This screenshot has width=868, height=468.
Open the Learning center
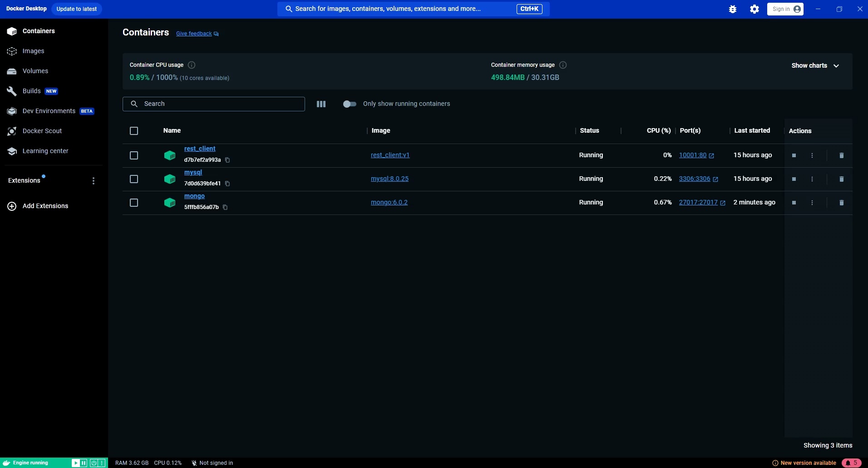[45, 151]
